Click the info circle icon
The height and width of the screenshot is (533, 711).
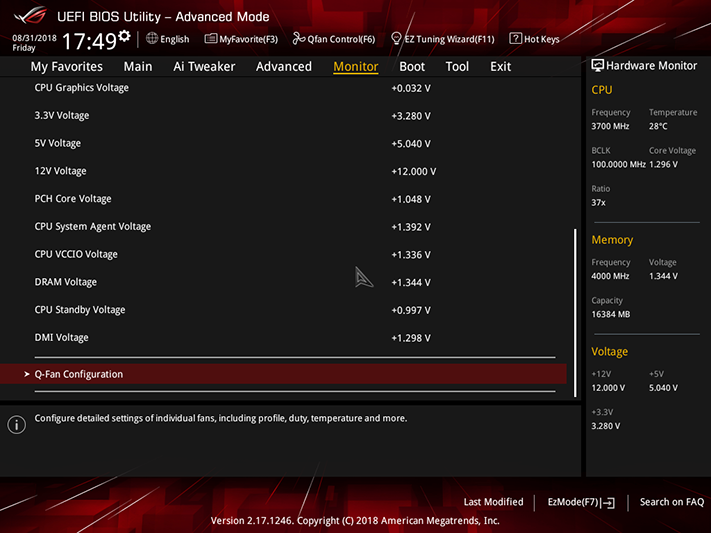(x=17, y=425)
